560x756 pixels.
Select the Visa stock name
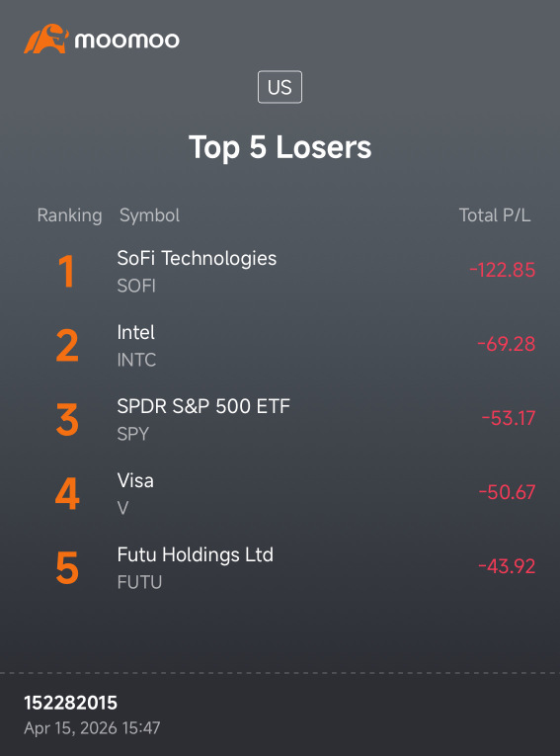tap(135, 480)
